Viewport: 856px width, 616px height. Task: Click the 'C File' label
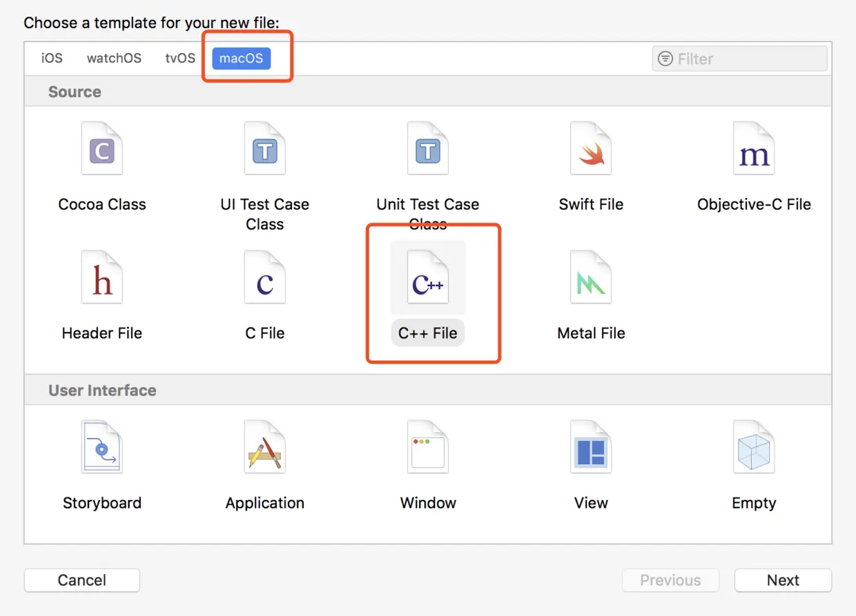[265, 333]
